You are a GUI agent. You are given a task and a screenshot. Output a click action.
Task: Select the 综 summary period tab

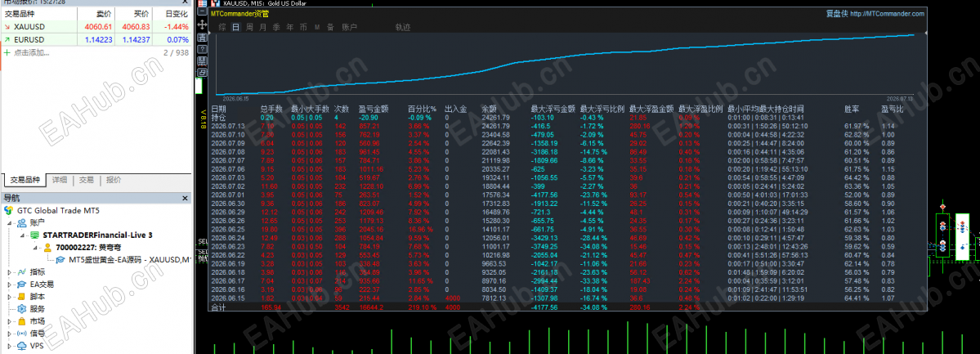click(x=222, y=27)
